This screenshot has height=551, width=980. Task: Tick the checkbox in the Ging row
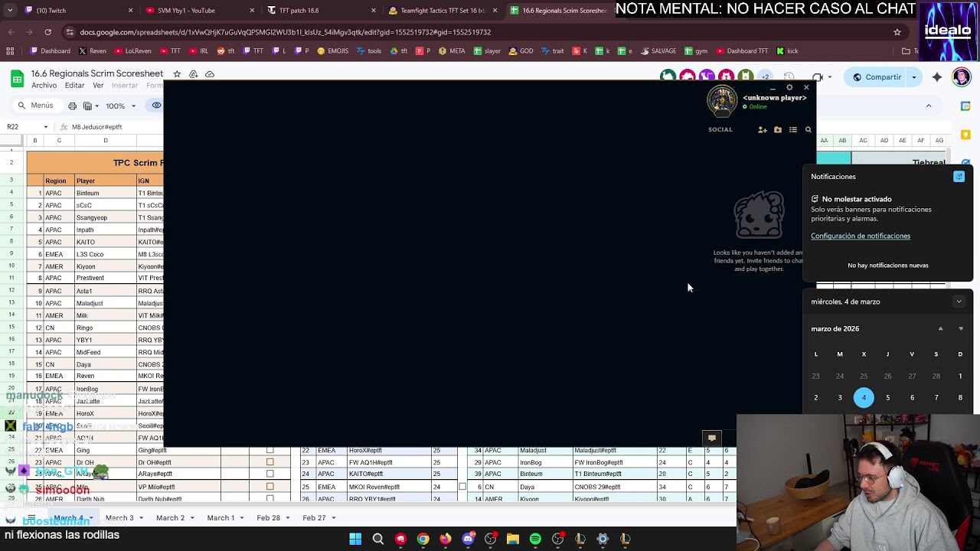click(269, 451)
